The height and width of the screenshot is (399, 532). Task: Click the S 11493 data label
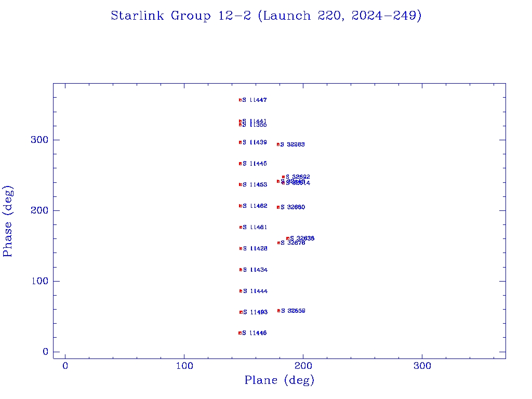point(255,312)
